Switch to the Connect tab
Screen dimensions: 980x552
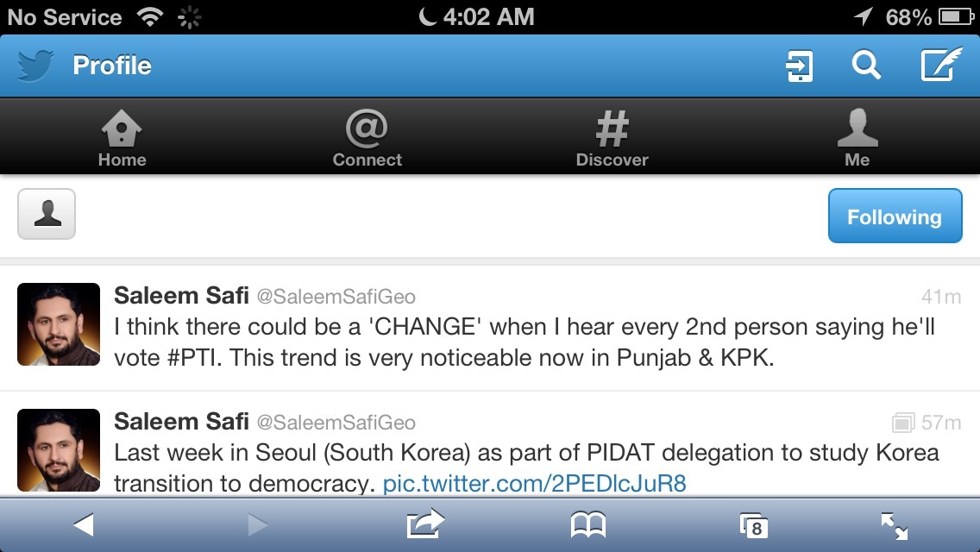coord(367,137)
